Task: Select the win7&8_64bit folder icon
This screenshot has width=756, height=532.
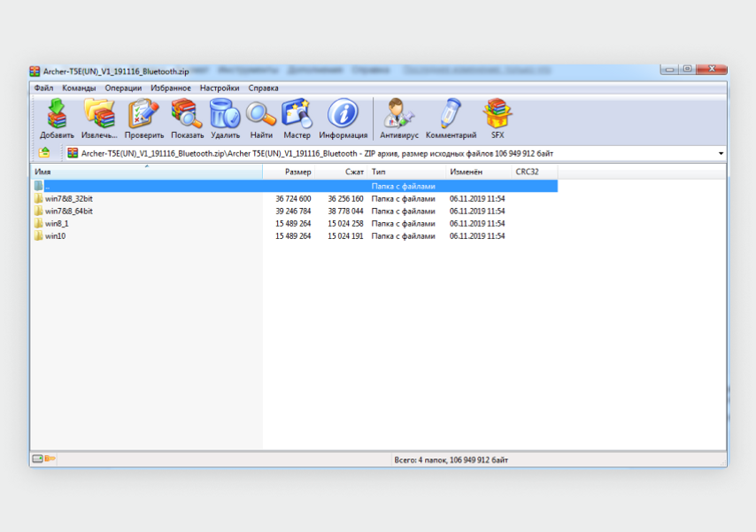Action: (x=39, y=211)
